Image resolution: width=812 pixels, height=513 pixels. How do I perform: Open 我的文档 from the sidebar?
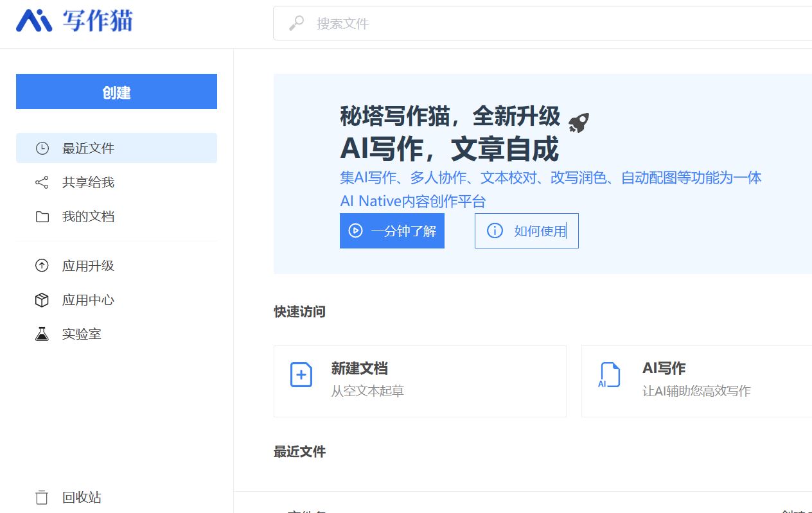(87, 216)
